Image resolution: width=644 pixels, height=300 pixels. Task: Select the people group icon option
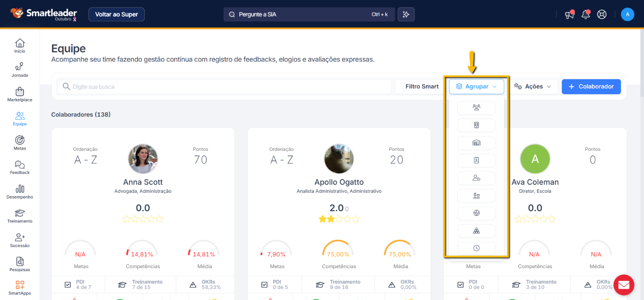click(x=476, y=108)
